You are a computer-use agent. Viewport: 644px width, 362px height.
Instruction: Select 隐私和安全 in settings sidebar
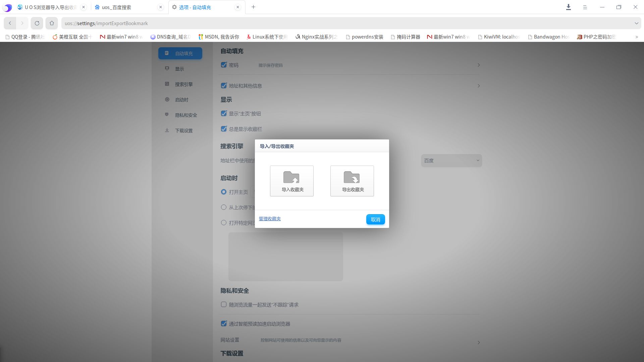[180, 115]
